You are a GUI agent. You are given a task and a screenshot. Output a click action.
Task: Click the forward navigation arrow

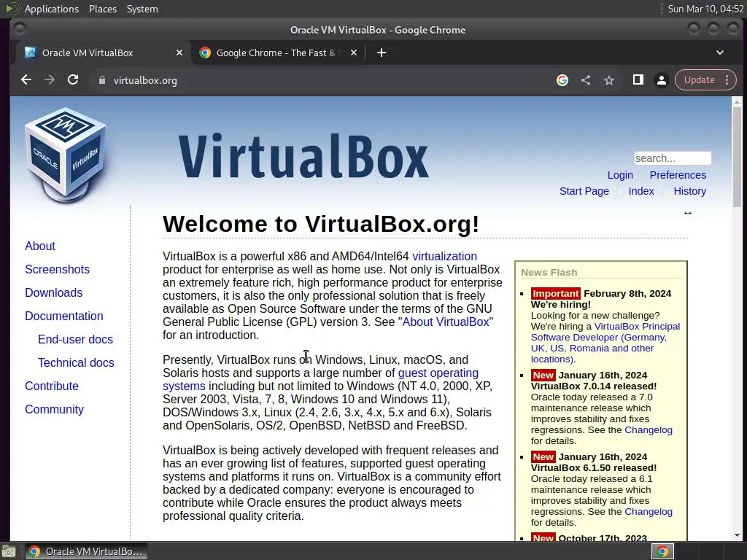[50, 80]
